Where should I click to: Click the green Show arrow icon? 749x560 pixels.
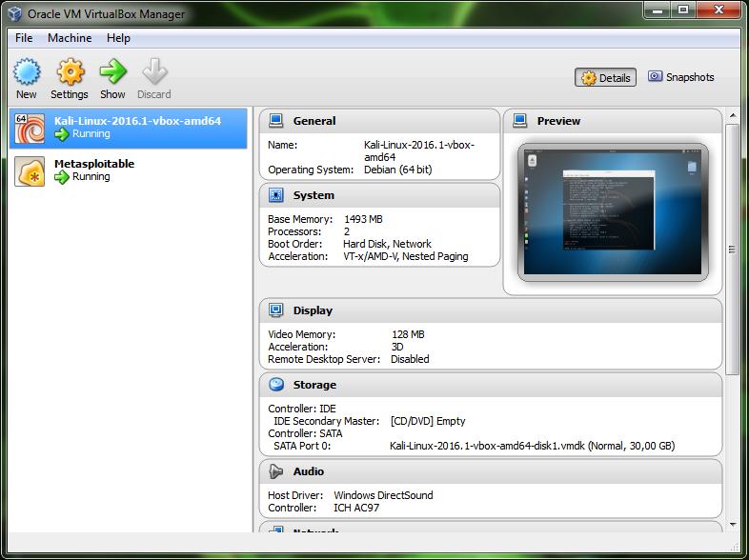[x=113, y=71]
